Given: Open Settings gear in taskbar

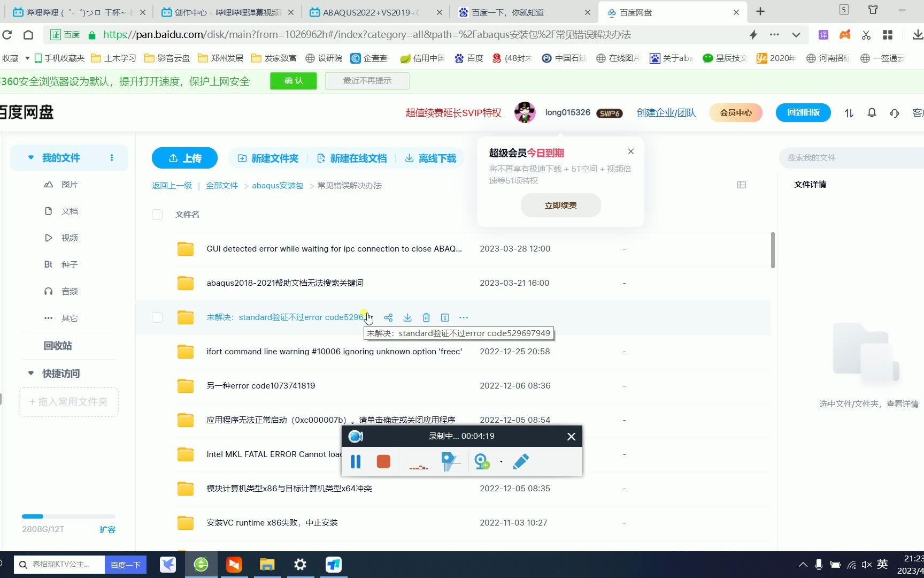Looking at the screenshot, I should point(301,565).
